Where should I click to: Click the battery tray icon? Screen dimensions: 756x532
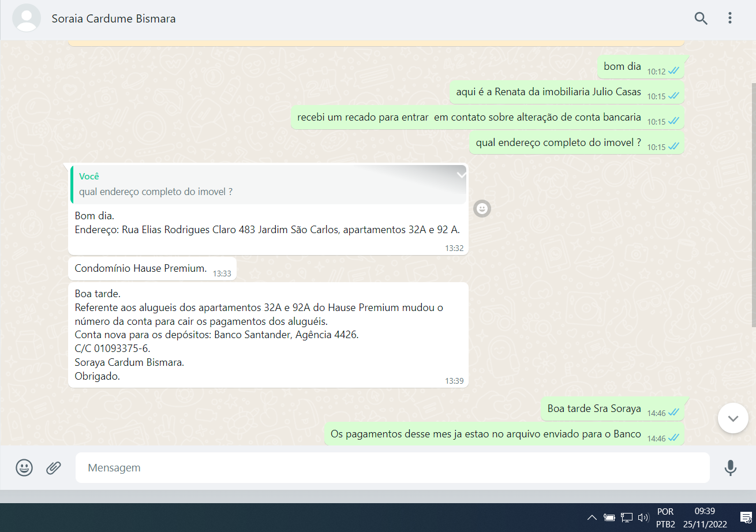point(609,518)
